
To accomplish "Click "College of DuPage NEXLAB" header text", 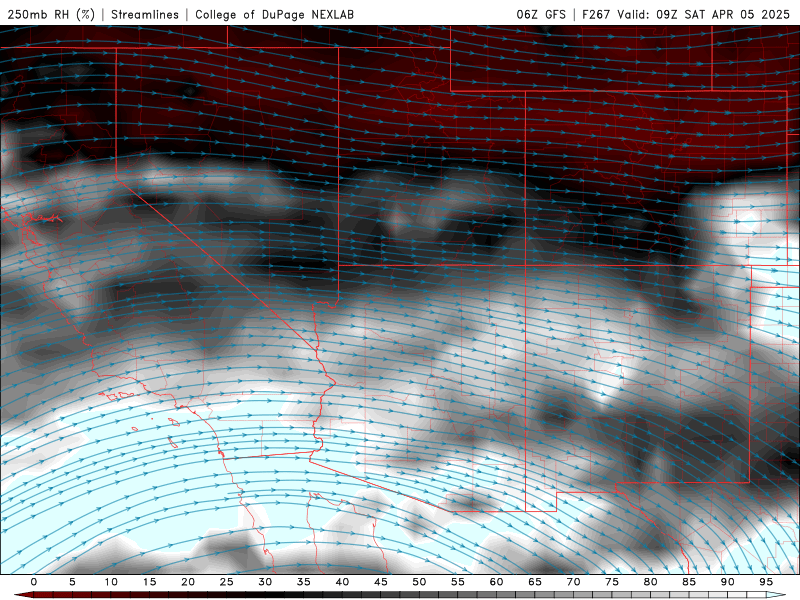I will click(x=274, y=14).
